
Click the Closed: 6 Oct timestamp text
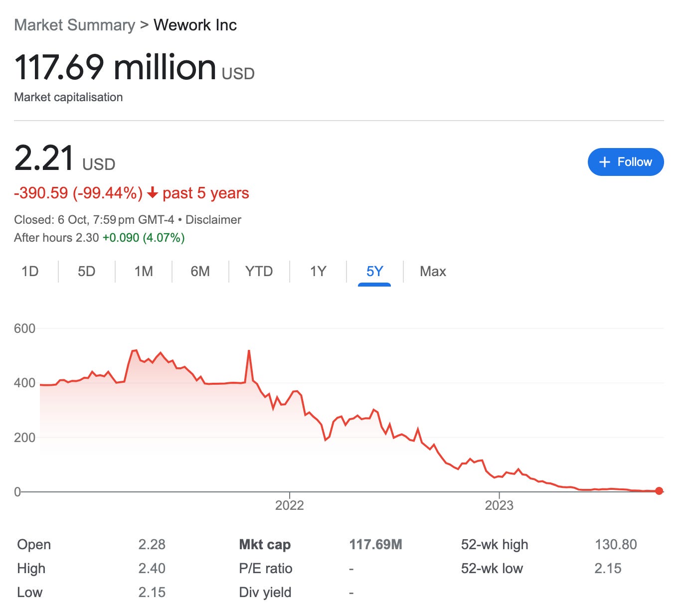[94, 220]
